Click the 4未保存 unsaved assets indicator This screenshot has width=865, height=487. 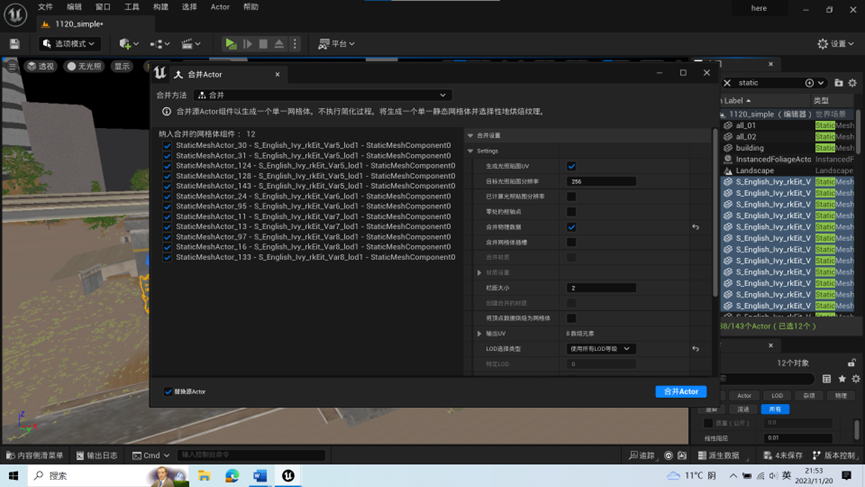pyautogui.click(x=783, y=455)
